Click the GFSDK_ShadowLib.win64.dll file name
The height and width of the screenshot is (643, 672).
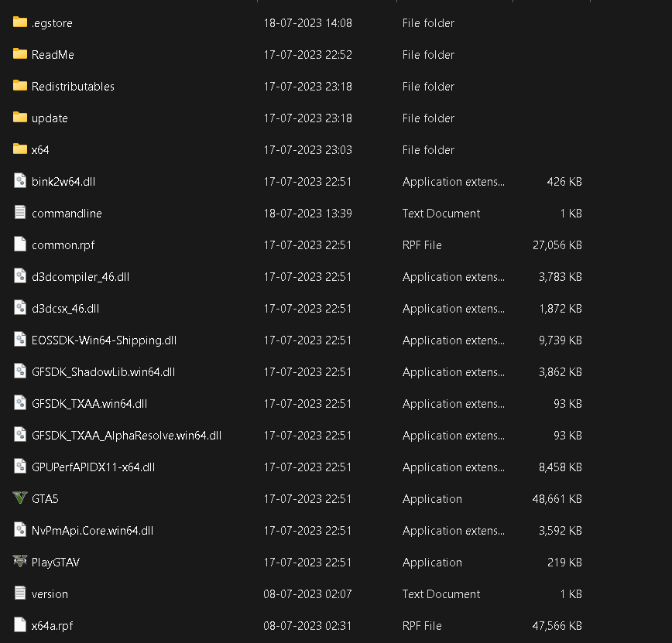pos(103,372)
